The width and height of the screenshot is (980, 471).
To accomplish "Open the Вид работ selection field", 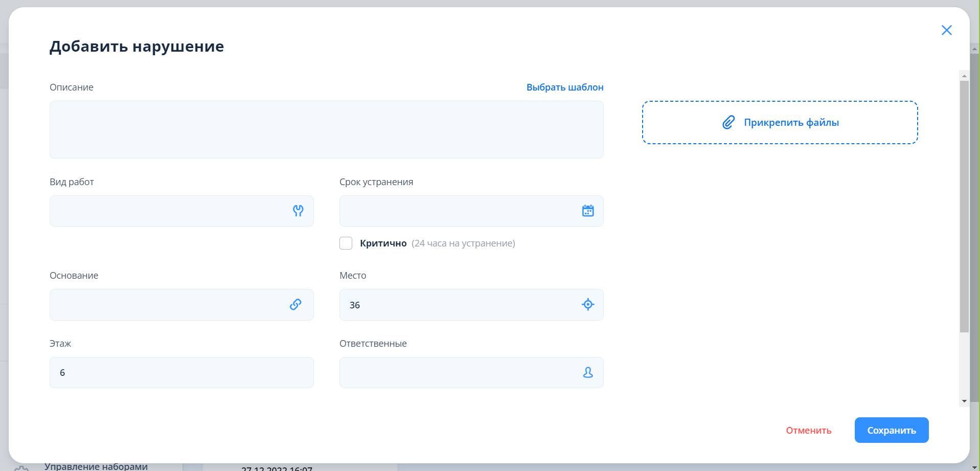I will point(169,211).
